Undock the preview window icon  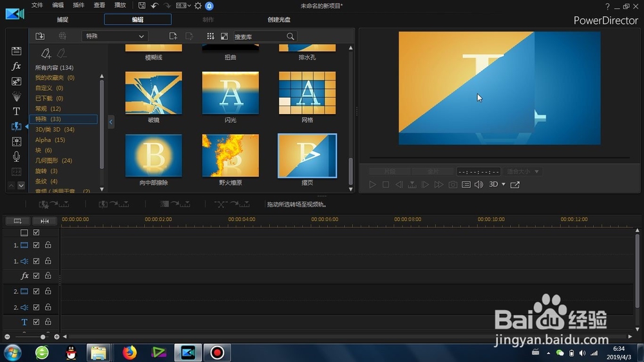point(515,184)
